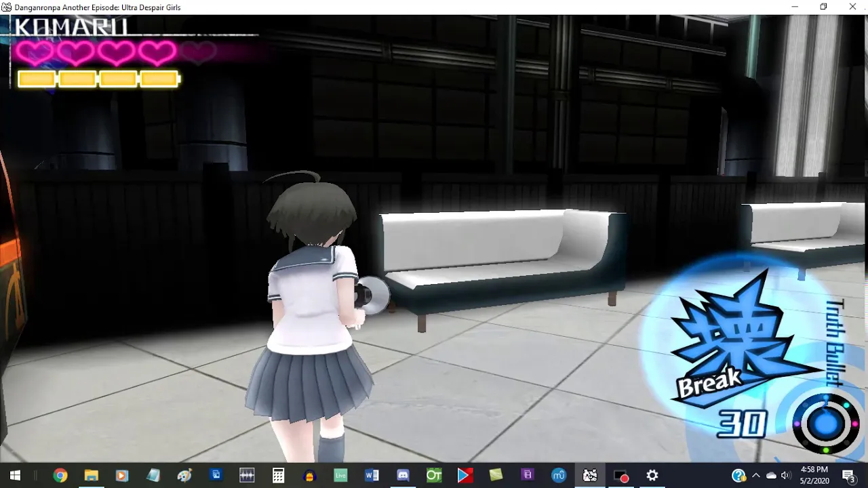
Task: Open Discord from the taskbar
Action: click(403, 476)
